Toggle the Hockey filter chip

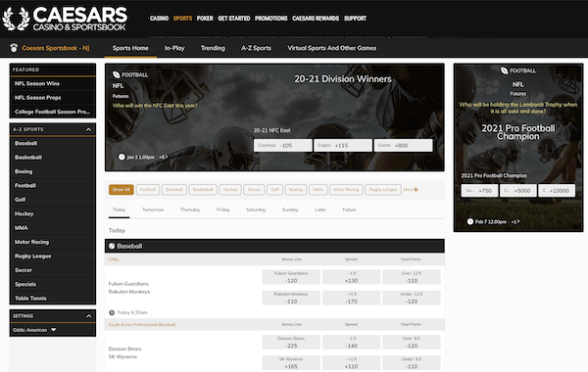(x=230, y=190)
